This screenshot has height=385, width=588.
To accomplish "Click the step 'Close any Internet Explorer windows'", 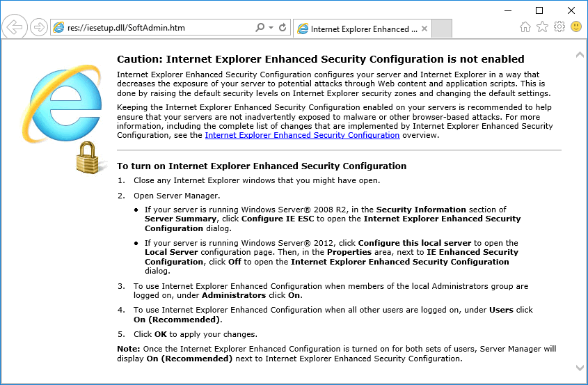I will tap(257, 180).
